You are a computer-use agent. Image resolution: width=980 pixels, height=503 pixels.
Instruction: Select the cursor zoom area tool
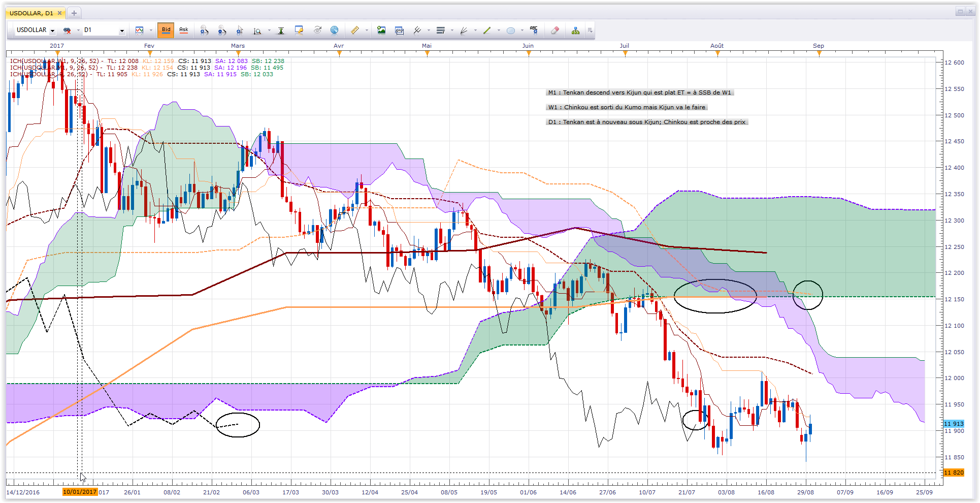(x=240, y=30)
